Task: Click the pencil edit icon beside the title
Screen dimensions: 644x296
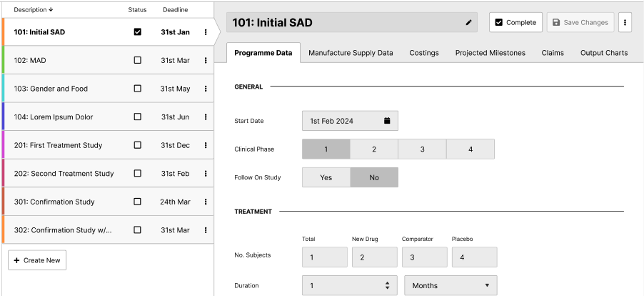Action: [468, 22]
